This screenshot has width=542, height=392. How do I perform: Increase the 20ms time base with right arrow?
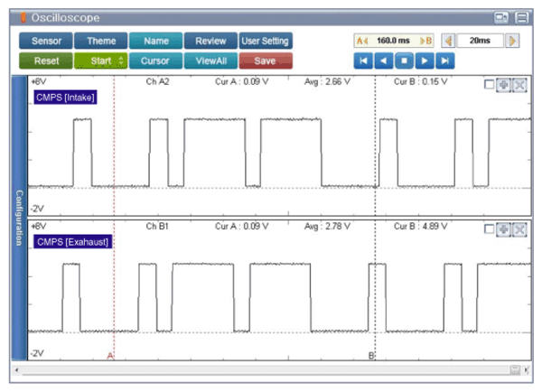512,41
